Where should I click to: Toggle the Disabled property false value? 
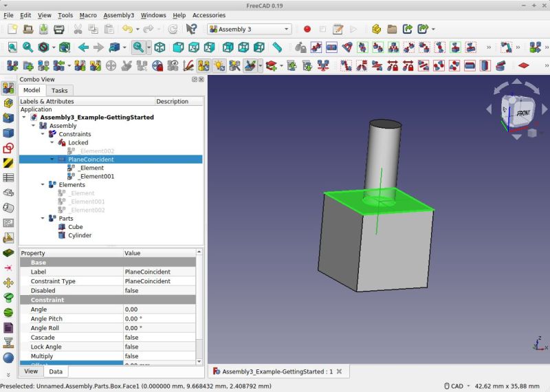pyautogui.click(x=159, y=291)
